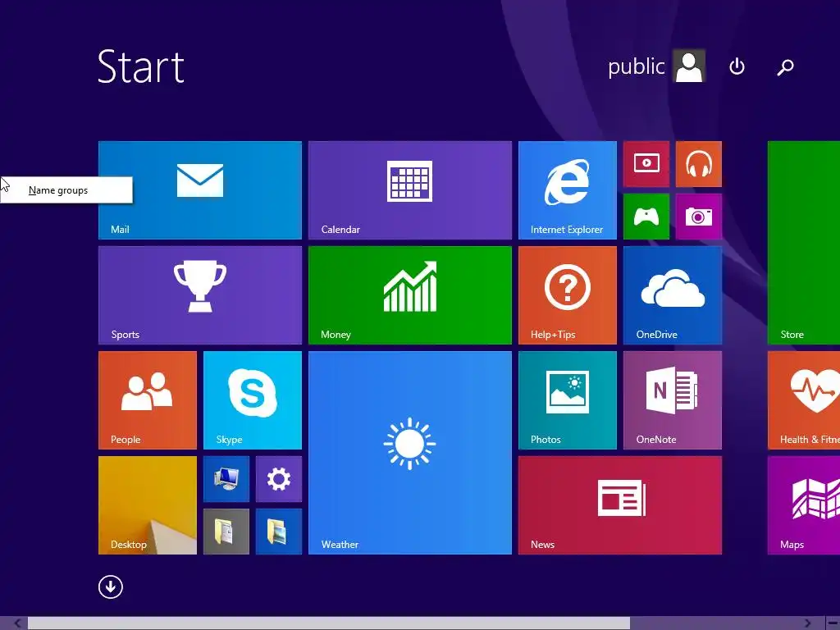Open the public user account menu
840x630 pixels.
(x=656, y=66)
